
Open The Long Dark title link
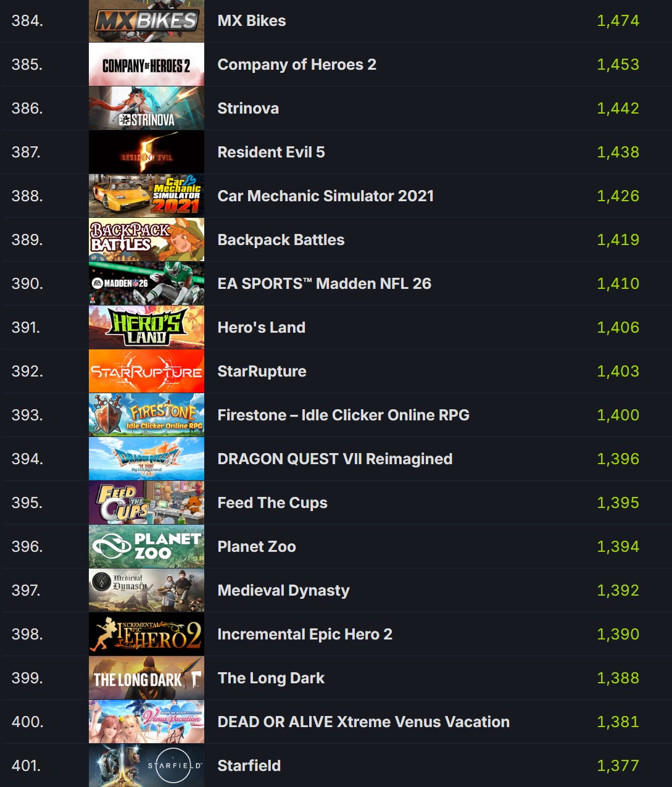pyautogui.click(x=271, y=678)
